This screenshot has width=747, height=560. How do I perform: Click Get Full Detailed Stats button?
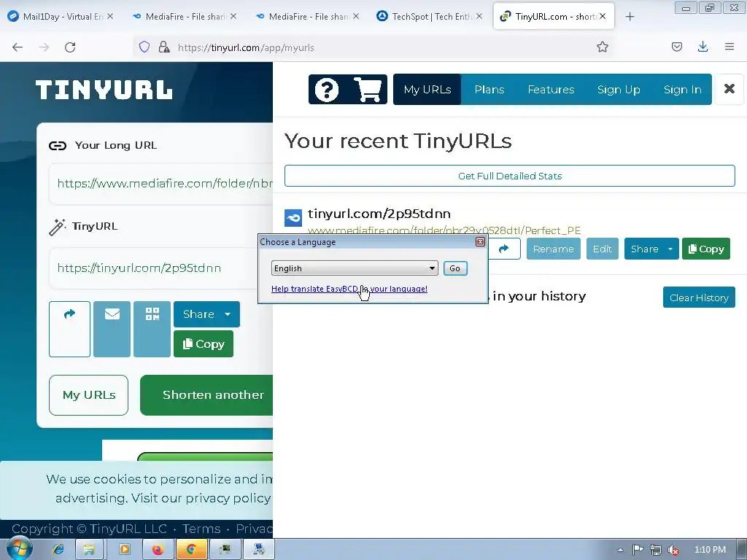click(x=510, y=176)
